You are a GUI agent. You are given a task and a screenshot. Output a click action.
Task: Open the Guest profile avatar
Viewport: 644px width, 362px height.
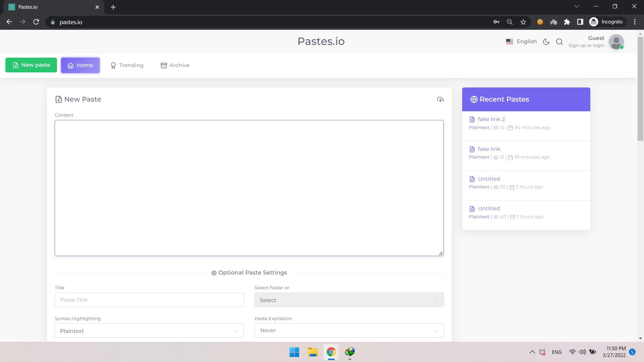(x=616, y=42)
